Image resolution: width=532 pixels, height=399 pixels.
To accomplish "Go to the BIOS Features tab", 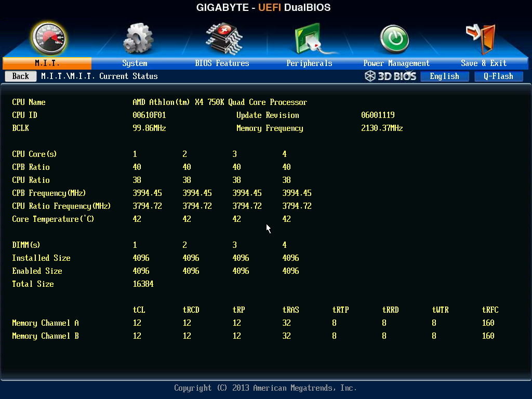I will (x=222, y=63).
